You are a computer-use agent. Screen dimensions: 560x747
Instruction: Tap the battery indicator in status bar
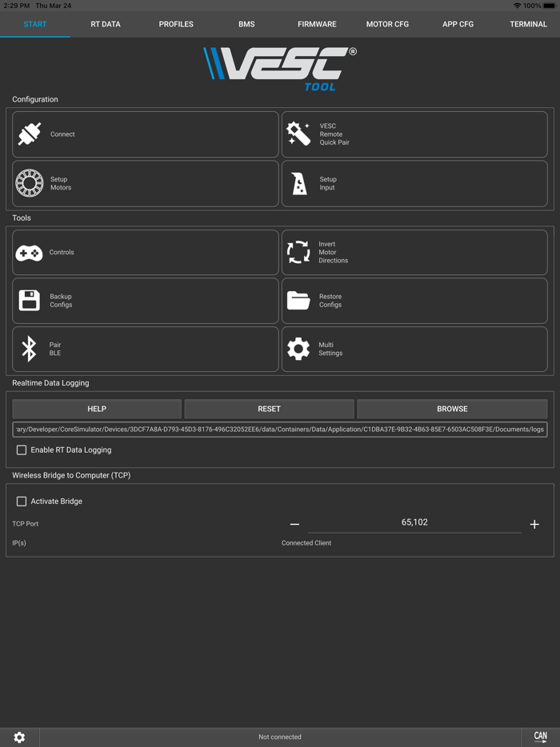click(x=549, y=6)
